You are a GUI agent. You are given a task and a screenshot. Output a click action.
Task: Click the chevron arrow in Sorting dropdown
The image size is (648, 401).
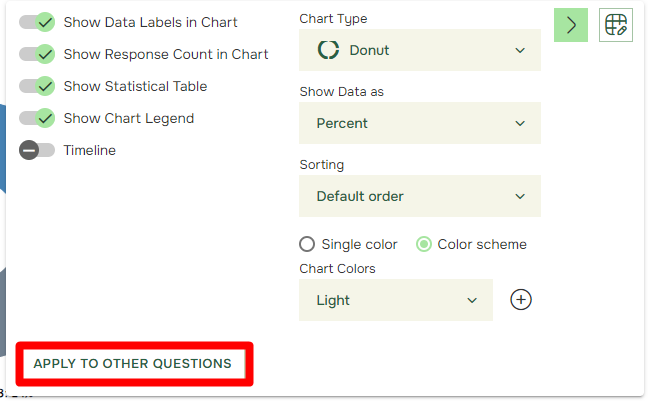point(520,196)
